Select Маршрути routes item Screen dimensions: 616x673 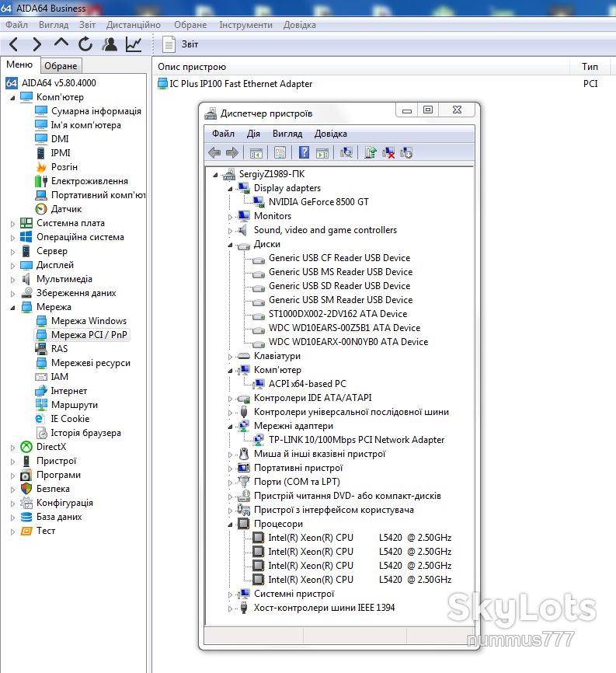pyautogui.click(x=75, y=405)
